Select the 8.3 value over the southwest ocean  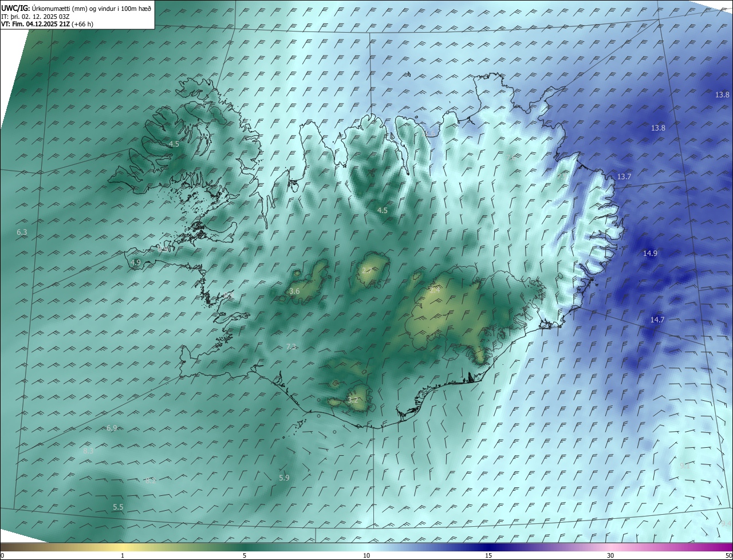(x=88, y=451)
